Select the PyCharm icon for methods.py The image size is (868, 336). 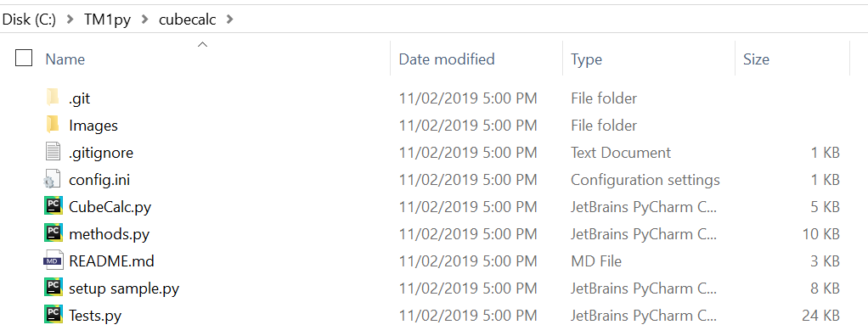point(54,233)
